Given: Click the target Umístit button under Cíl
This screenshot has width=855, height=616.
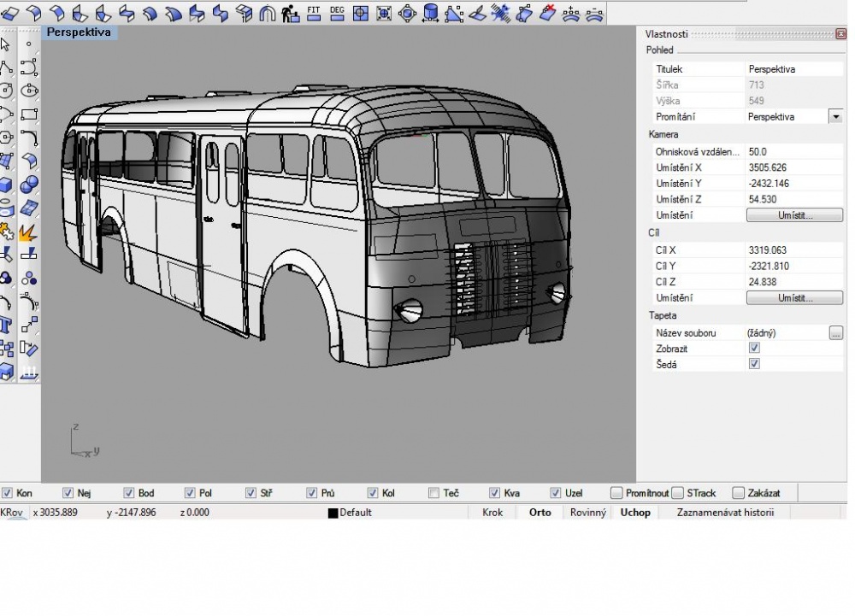Looking at the screenshot, I should 794,298.
